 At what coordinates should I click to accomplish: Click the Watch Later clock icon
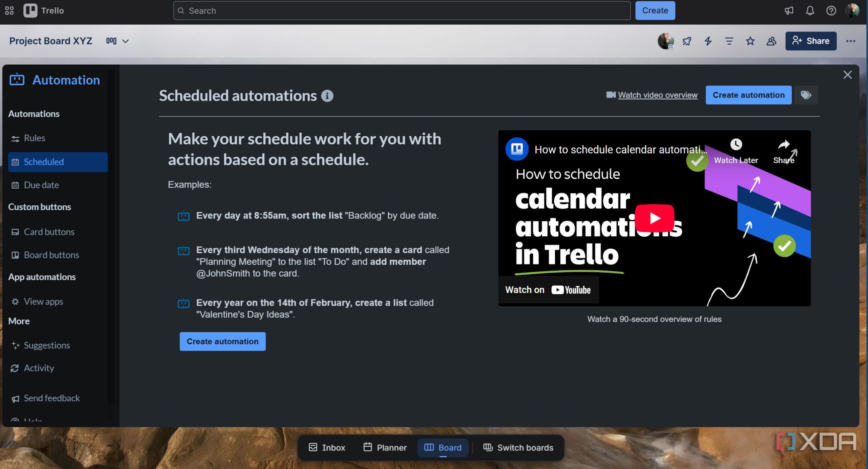point(736,145)
